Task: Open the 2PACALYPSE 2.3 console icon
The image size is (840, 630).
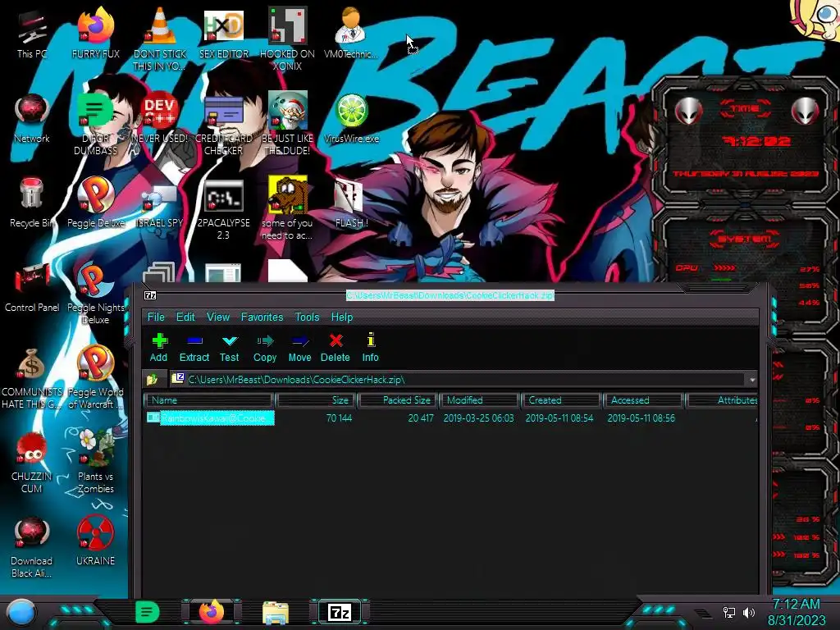Action: [x=223, y=209]
